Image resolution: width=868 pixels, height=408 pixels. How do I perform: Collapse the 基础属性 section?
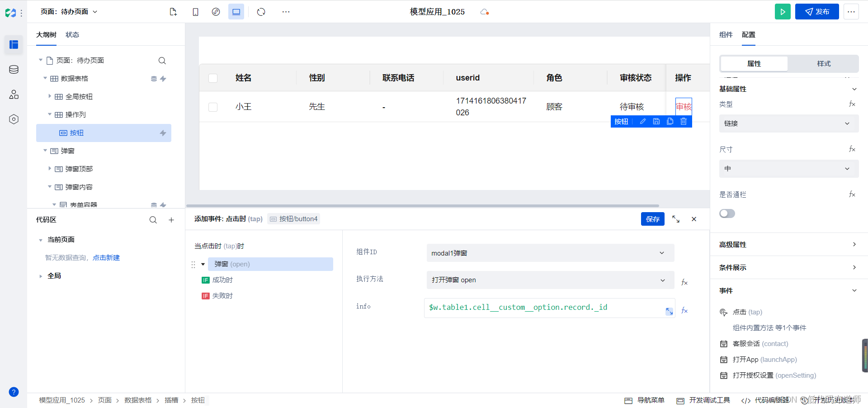(854, 89)
